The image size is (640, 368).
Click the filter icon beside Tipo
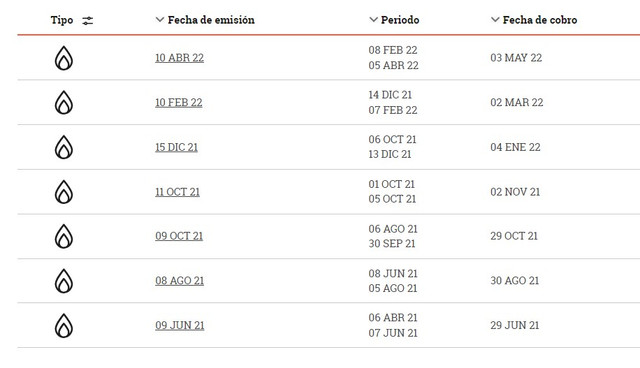[88, 20]
